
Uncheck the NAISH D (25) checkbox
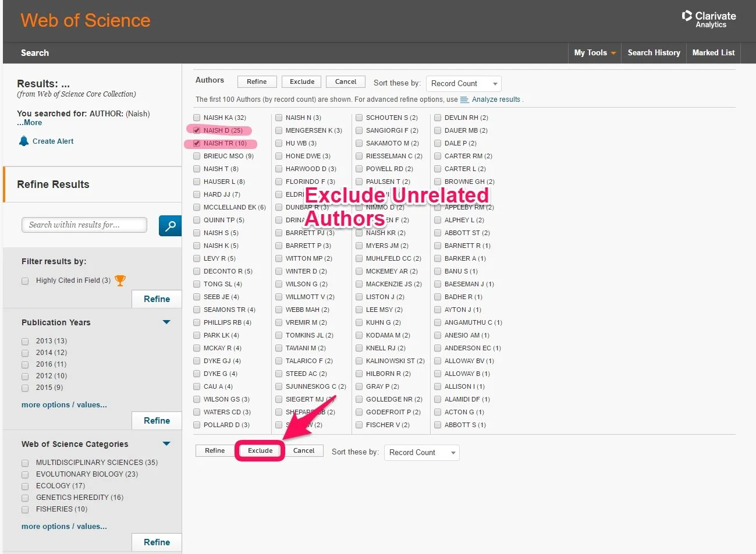[x=197, y=130]
